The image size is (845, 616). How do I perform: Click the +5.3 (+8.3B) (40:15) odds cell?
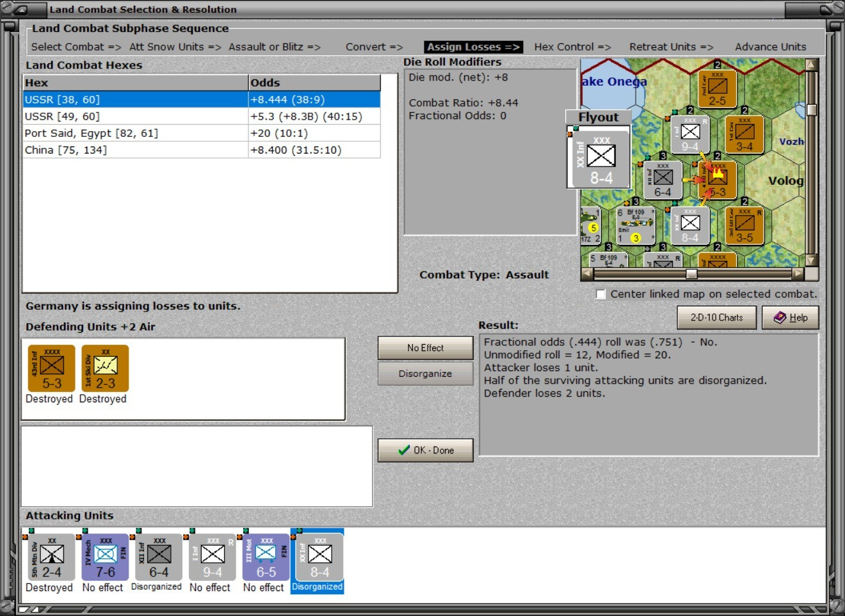pyautogui.click(x=314, y=116)
